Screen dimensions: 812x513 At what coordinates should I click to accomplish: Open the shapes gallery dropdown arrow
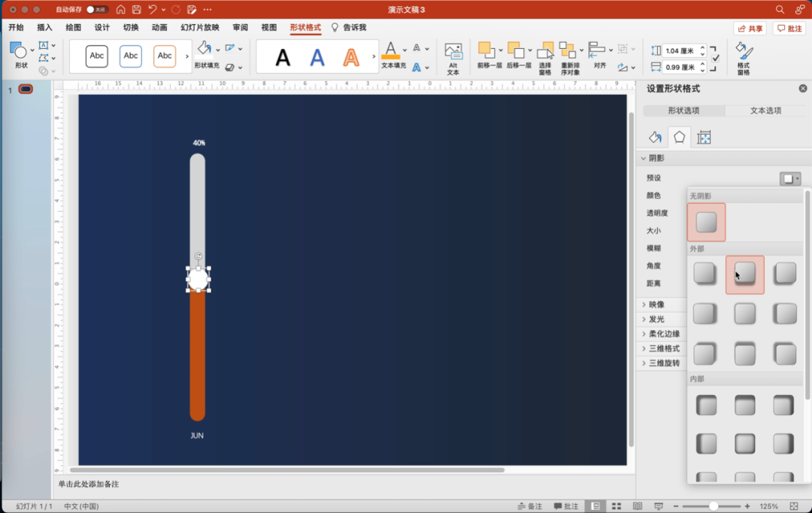pyautogui.click(x=32, y=50)
